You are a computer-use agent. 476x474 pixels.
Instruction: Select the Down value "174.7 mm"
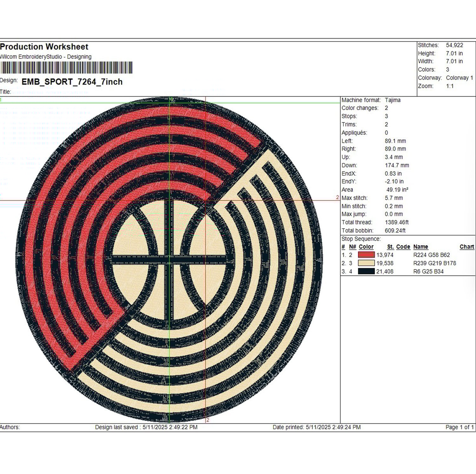tap(397, 165)
